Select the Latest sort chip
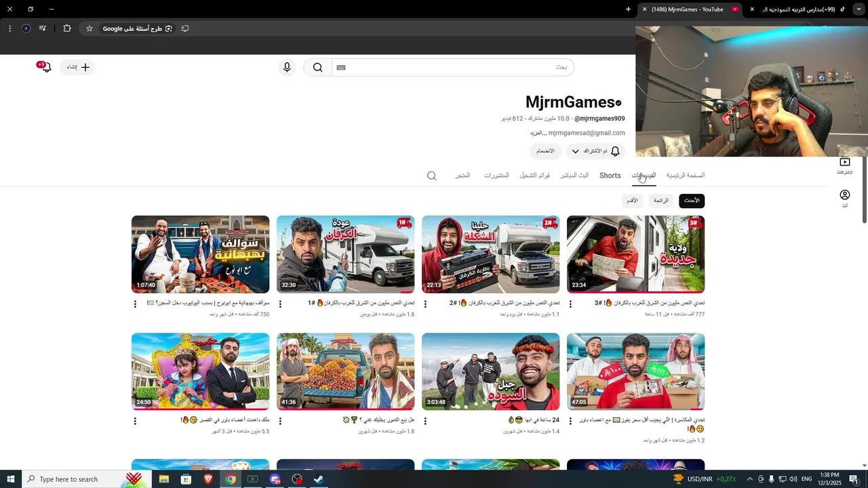Viewport: 868px width, 488px height. [x=692, y=201]
